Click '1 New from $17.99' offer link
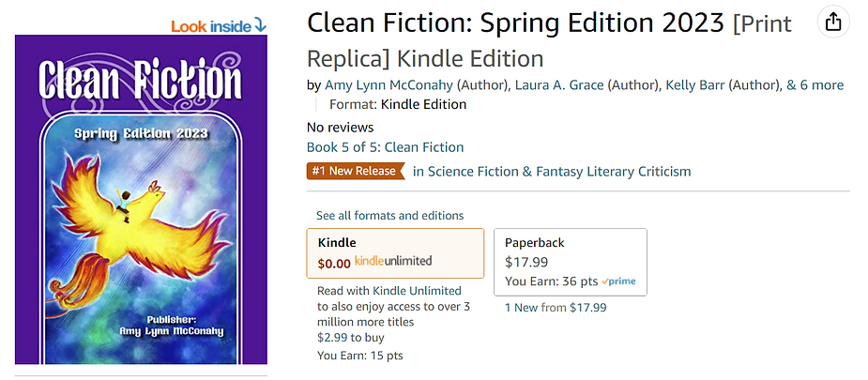 pyautogui.click(x=556, y=307)
